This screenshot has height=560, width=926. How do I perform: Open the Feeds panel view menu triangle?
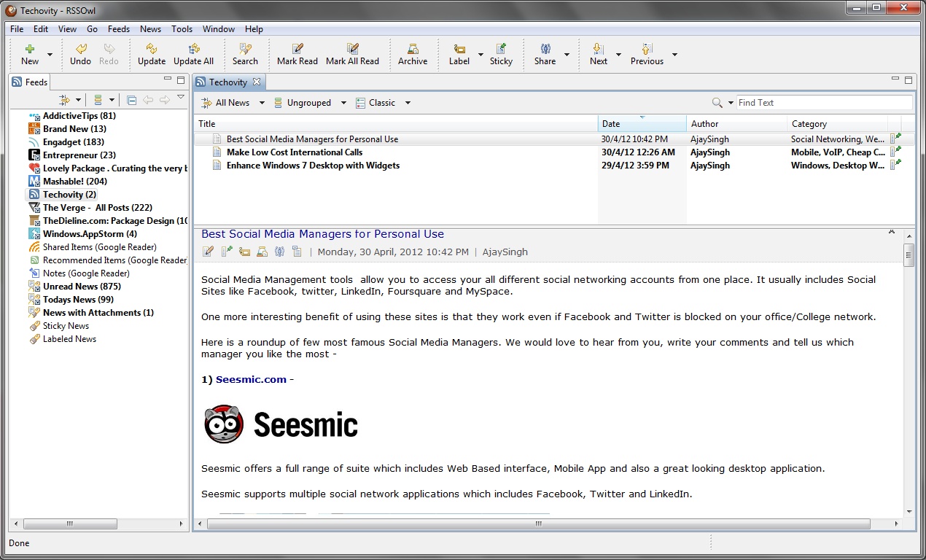181,98
